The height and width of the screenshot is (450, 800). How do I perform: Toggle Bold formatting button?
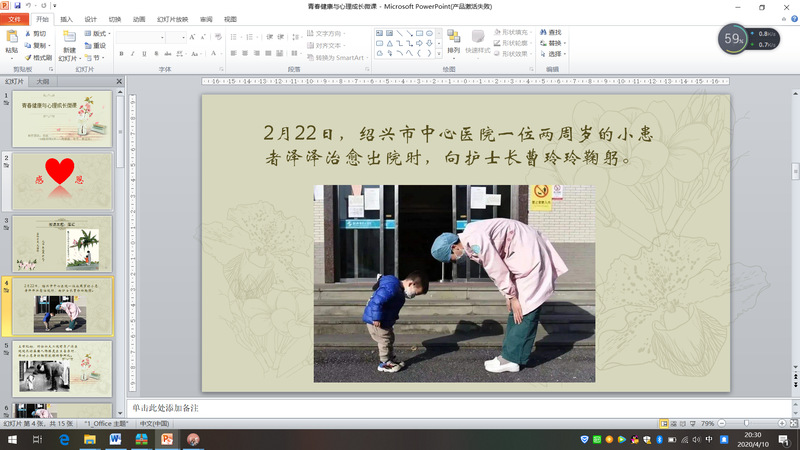[121, 54]
